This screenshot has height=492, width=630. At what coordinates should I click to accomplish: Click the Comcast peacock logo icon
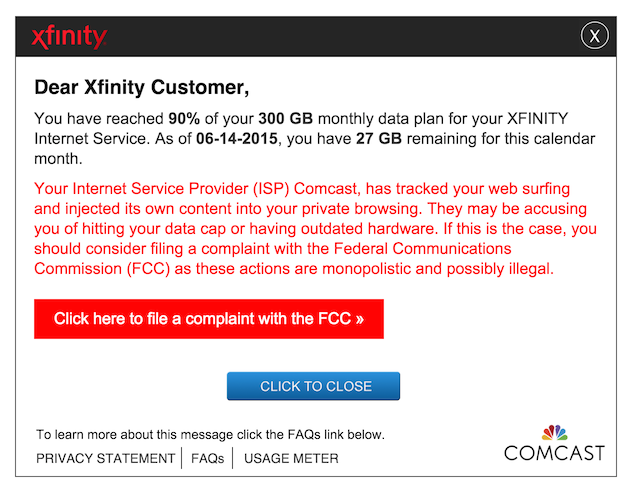point(555,433)
